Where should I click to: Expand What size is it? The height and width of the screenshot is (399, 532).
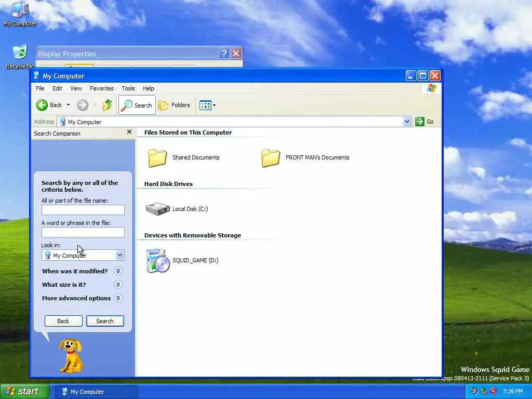pyautogui.click(x=118, y=284)
